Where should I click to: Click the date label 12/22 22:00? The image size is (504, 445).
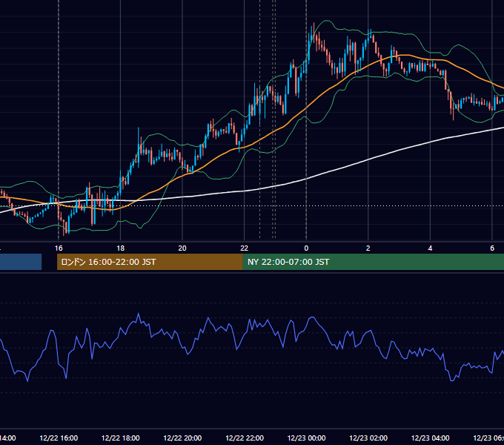[245, 438]
